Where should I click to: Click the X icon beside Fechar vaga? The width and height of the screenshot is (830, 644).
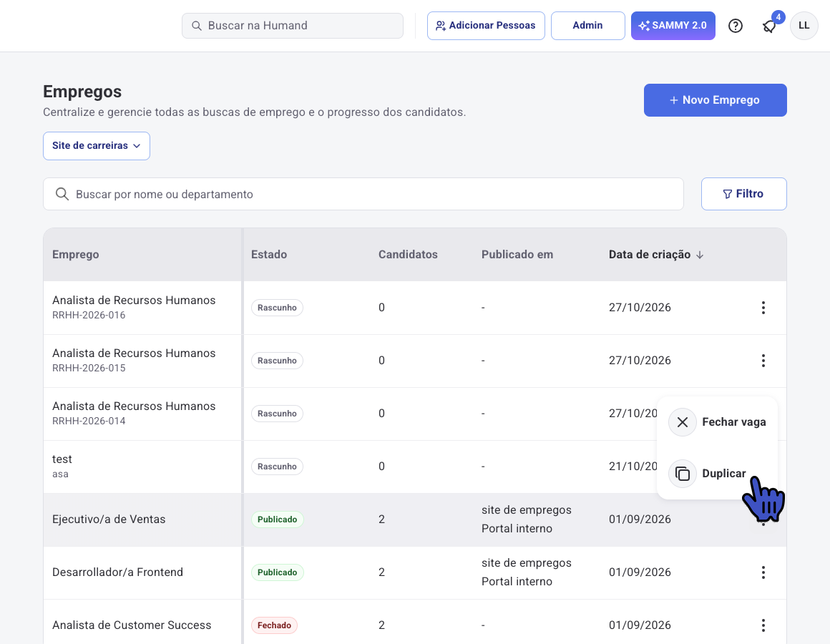coord(683,421)
